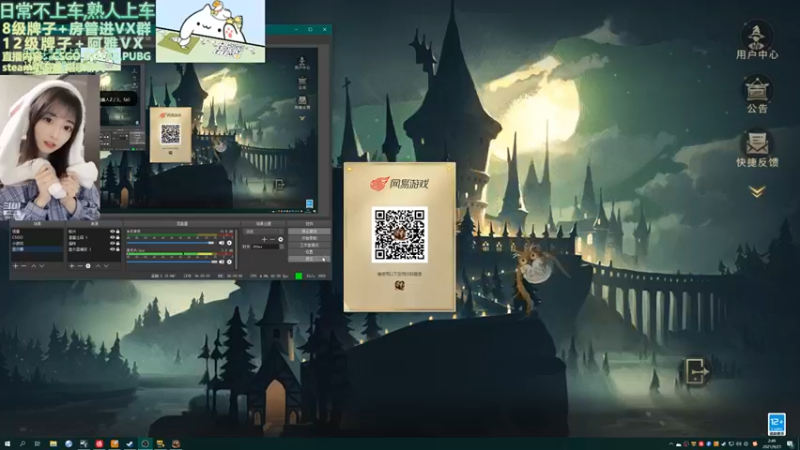Toggle eye visibility of third source row
The width and height of the screenshot is (800, 450).
click(112, 243)
